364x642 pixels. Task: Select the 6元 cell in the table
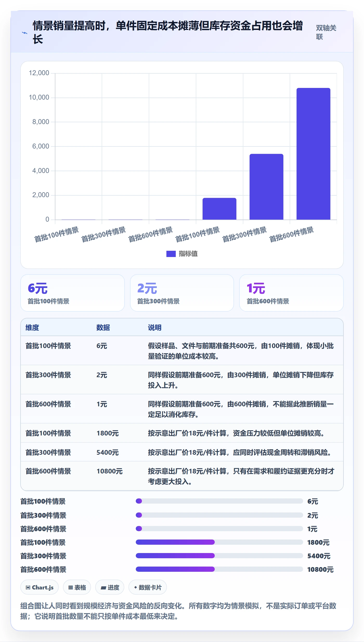pos(102,346)
